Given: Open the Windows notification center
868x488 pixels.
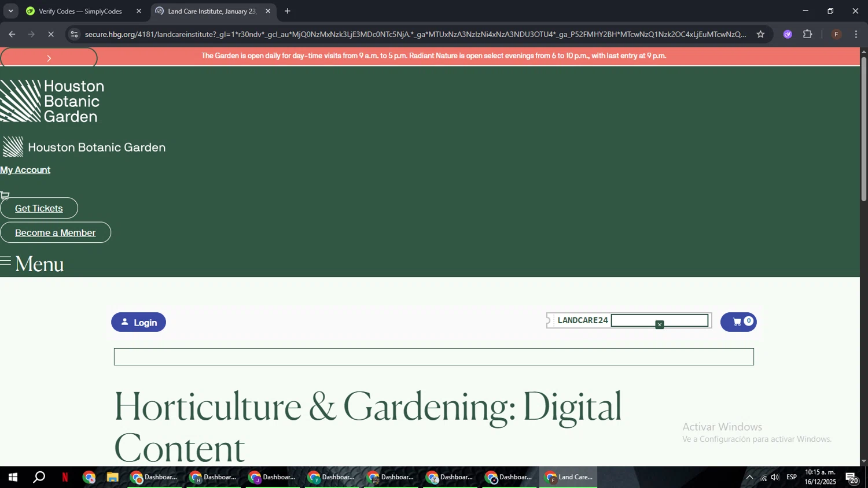Looking at the screenshot, I should [852, 478].
